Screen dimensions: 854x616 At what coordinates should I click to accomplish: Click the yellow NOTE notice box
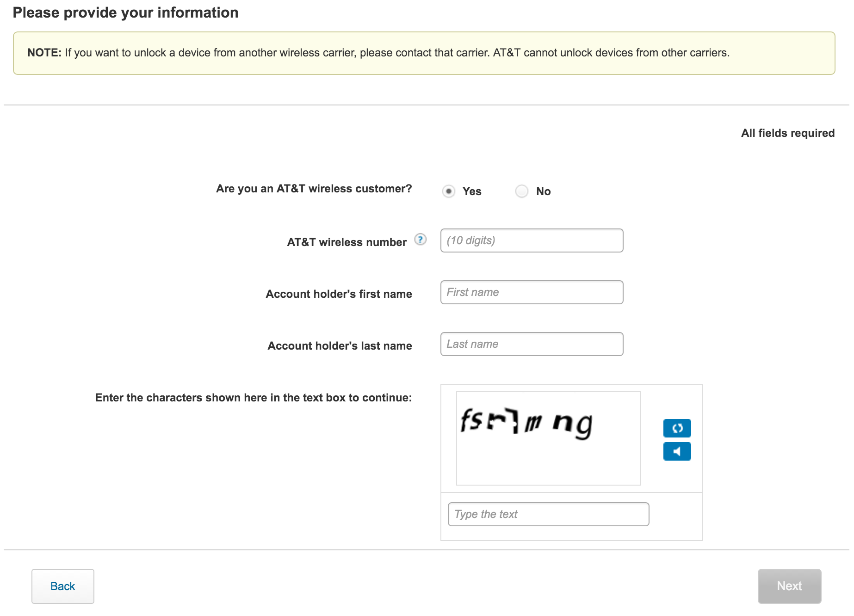tap(424, 53)
